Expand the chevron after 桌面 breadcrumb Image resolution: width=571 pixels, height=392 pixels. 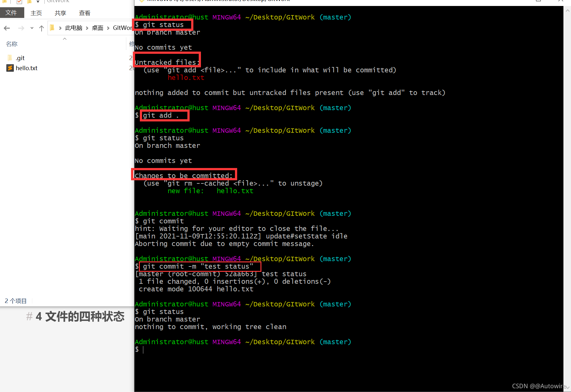108,28
